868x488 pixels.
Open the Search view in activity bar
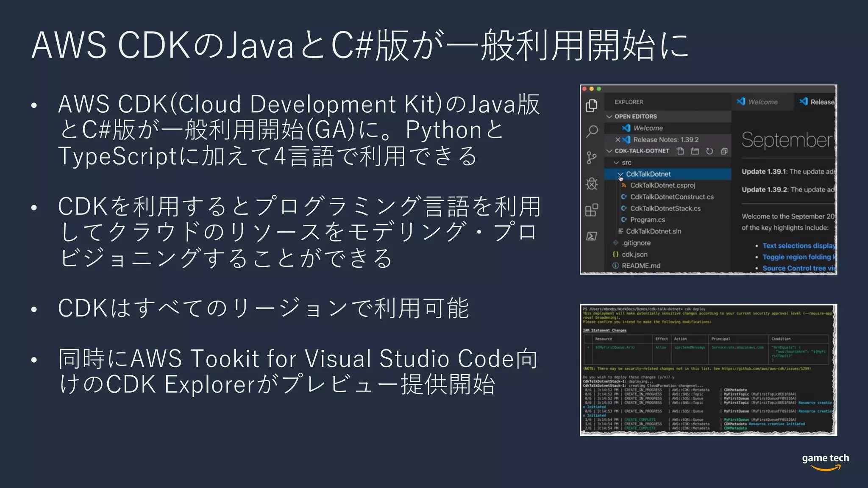pyautogui.click(x=592, y=131)
